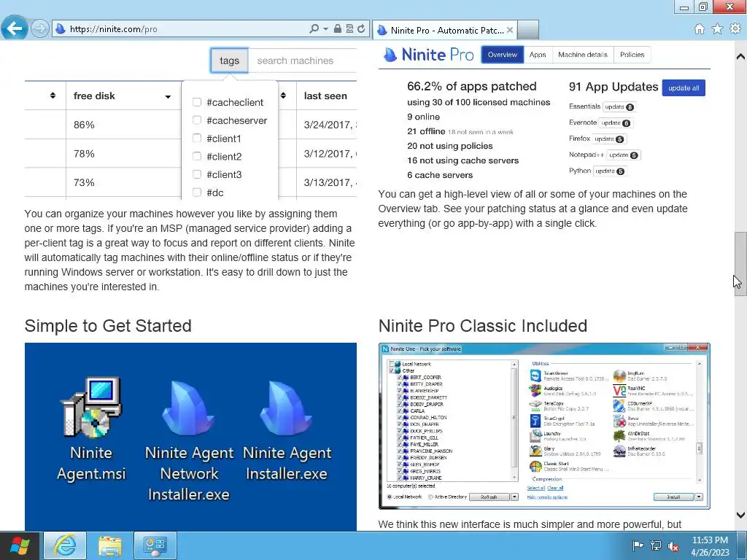Open the Control Panel taskbar icon
The image size is (747, 560).
pyautogui.click(x=155, y=545)
